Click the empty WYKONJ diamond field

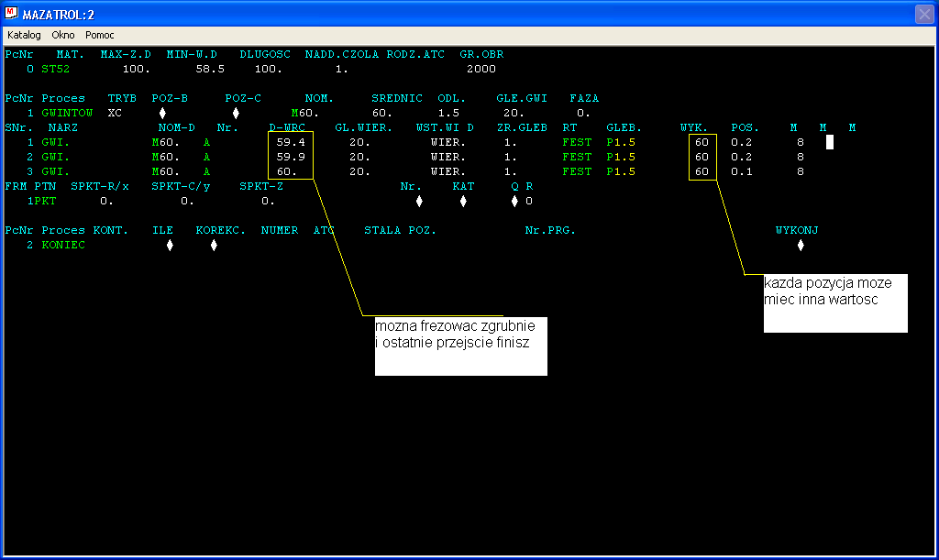coord(801,246)
